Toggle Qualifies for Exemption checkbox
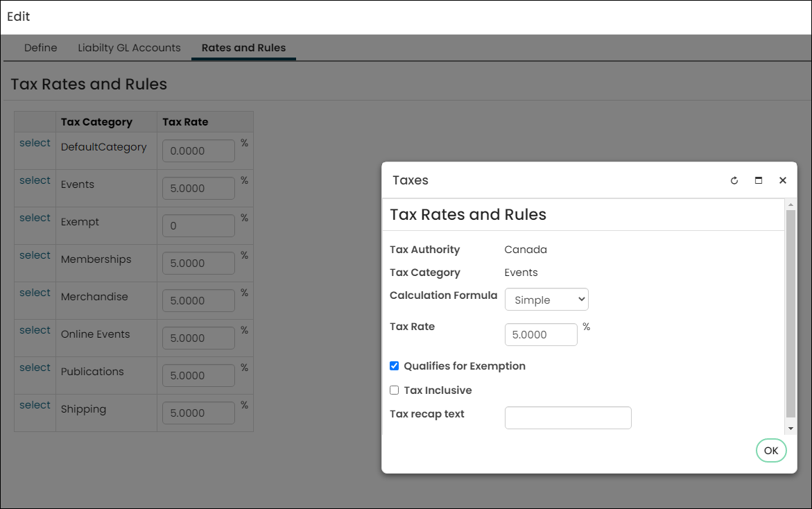 (x=394, y=366)
